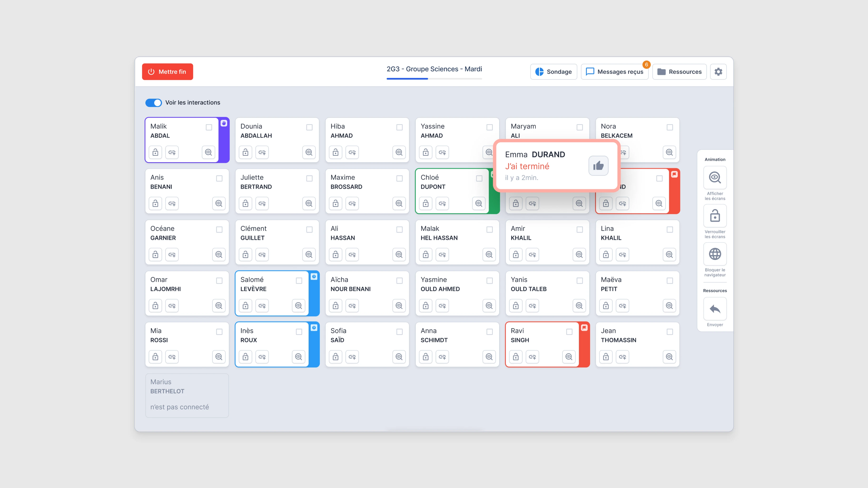Click the red 'Mettre fin' button
Screen dimensions: 868x488
click(x=168, y=71)
